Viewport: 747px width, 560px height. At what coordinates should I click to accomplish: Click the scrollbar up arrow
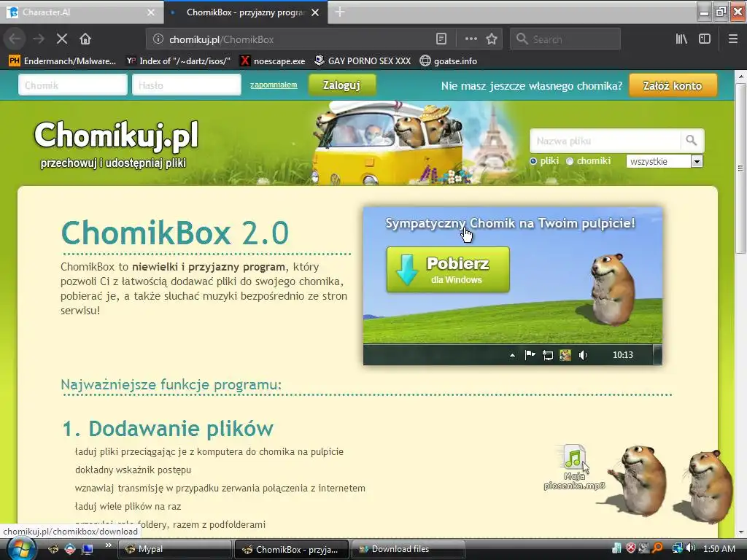coord(740,76)
